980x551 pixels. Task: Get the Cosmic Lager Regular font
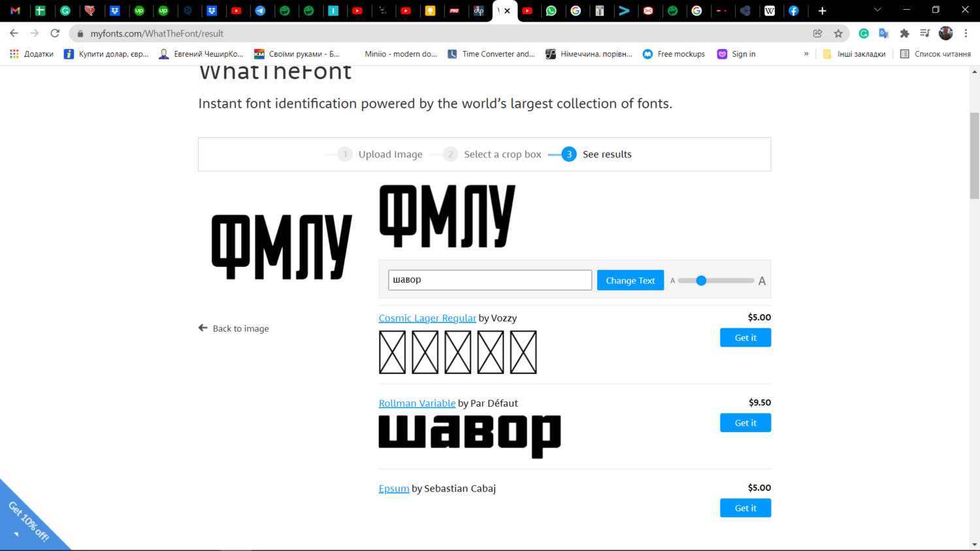(x=745, y=338)
